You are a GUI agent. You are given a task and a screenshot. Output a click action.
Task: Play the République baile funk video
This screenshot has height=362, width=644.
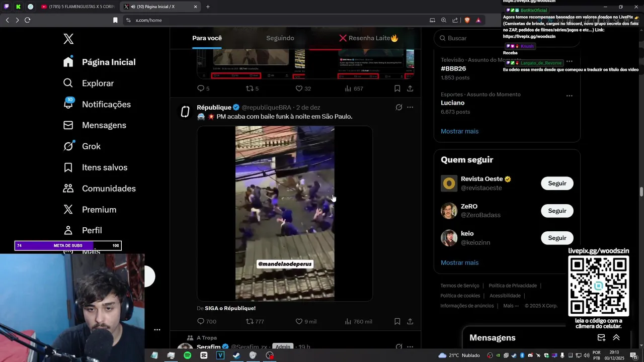285,213
